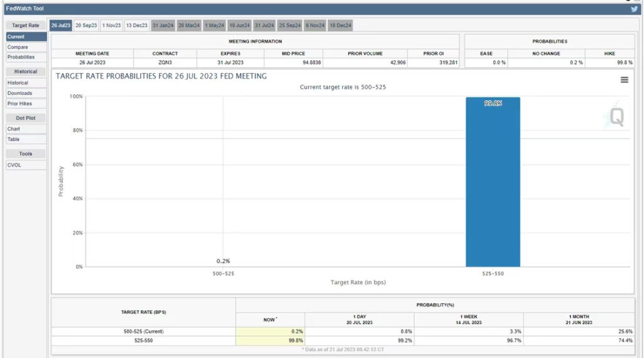Select the 1 Nov23 meeting tab
This screenshot has width=644, height=358.
pos(112,26)
